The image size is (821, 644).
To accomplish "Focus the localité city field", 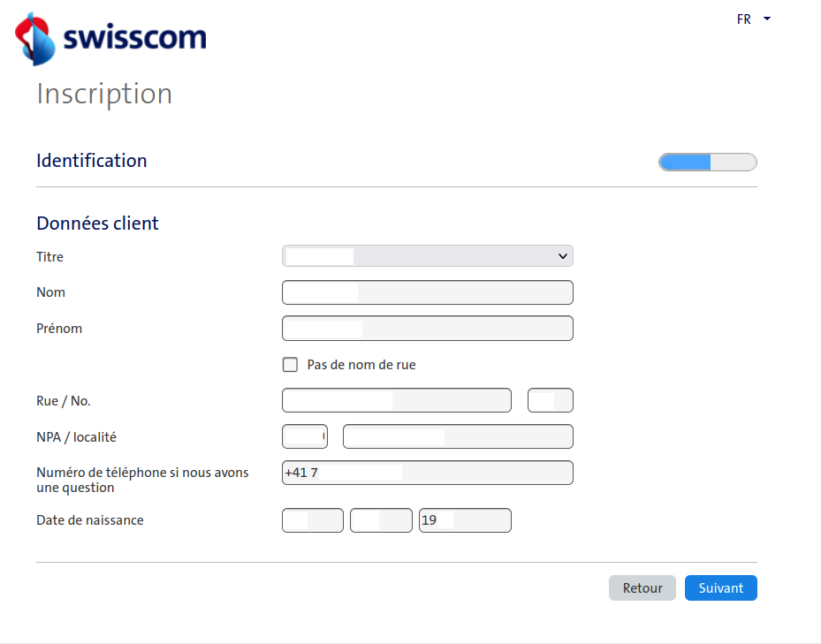I will click(x=458, y=436).
